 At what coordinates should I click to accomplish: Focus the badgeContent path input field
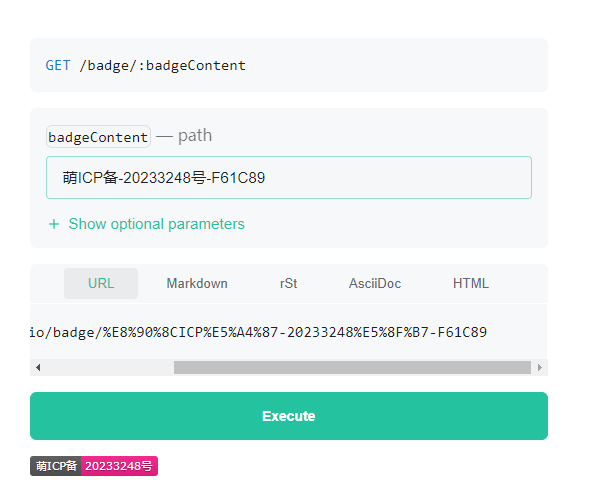289,177
